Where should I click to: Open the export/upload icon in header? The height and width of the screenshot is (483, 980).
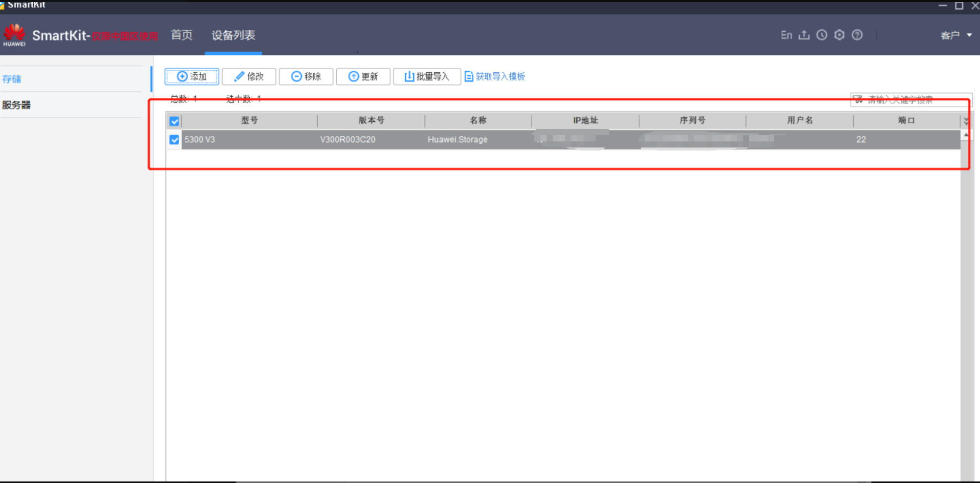click(804, 35)
